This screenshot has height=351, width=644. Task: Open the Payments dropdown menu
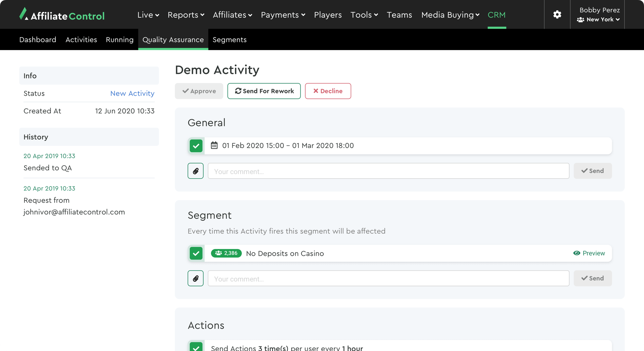coord(283,15)
